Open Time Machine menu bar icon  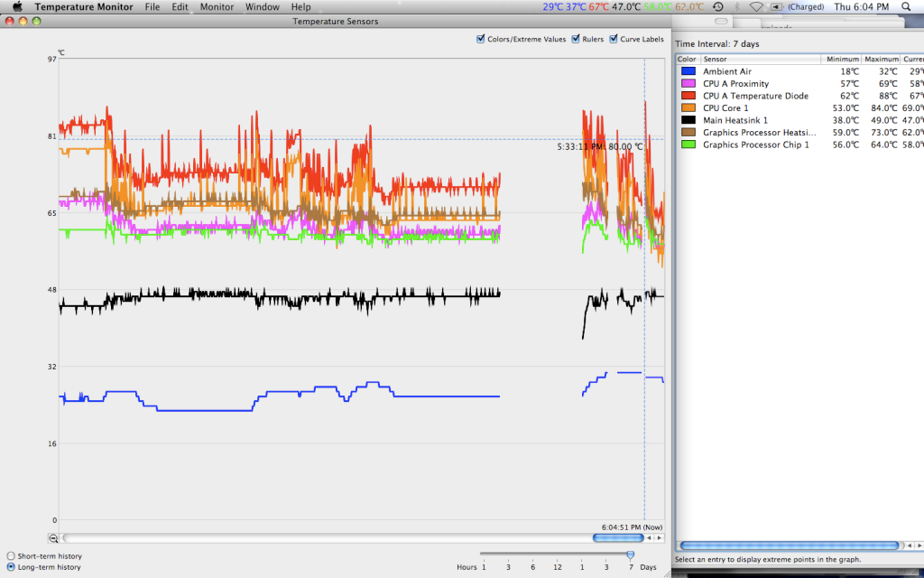(716, 6)
